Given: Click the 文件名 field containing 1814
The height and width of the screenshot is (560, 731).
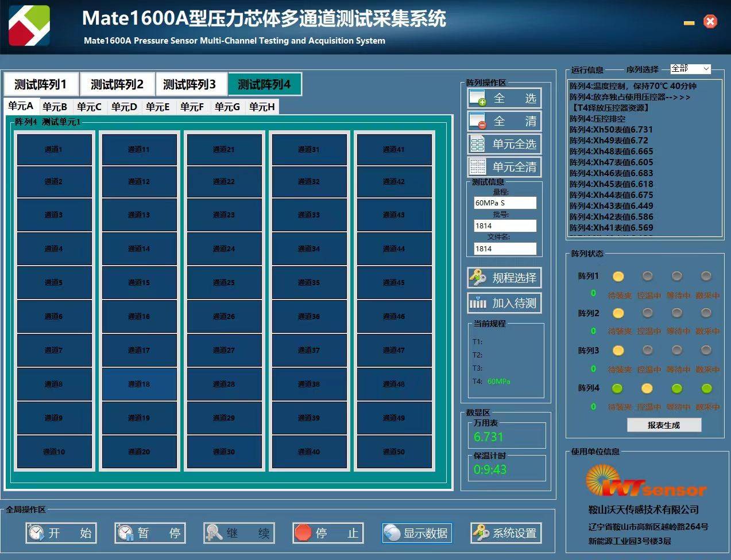Looking at the screenshot, I should (505, 248).
